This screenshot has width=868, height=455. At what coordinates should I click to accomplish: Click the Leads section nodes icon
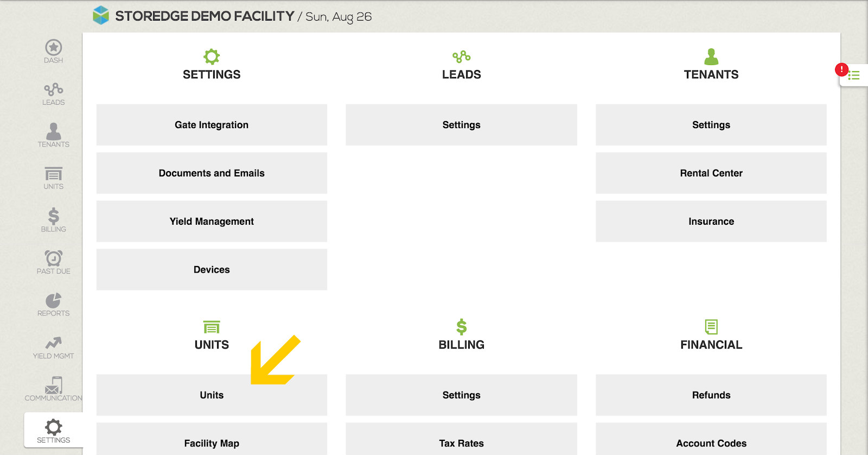[x=461, y=56]
